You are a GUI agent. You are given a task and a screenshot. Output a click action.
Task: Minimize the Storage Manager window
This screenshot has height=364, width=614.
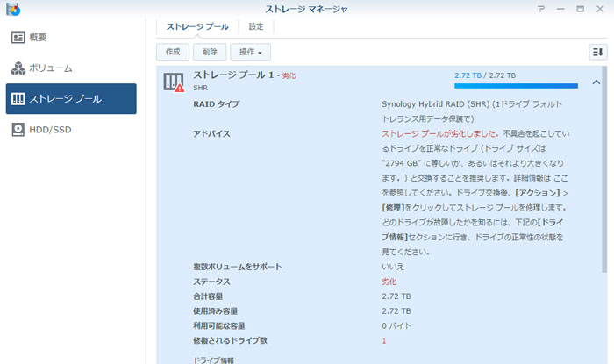pyautogui.click(x=560, y=9)
